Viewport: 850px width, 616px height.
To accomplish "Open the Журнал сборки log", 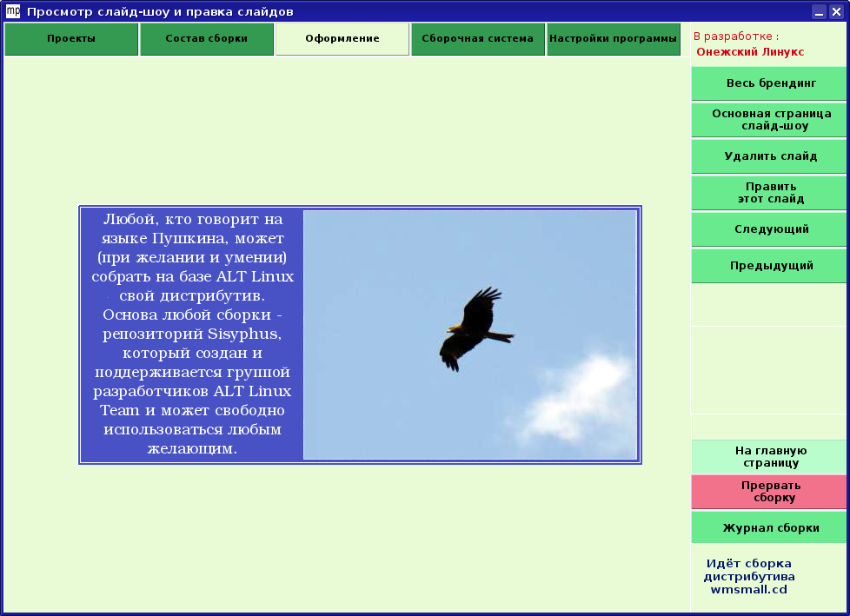I will (770, 528).
